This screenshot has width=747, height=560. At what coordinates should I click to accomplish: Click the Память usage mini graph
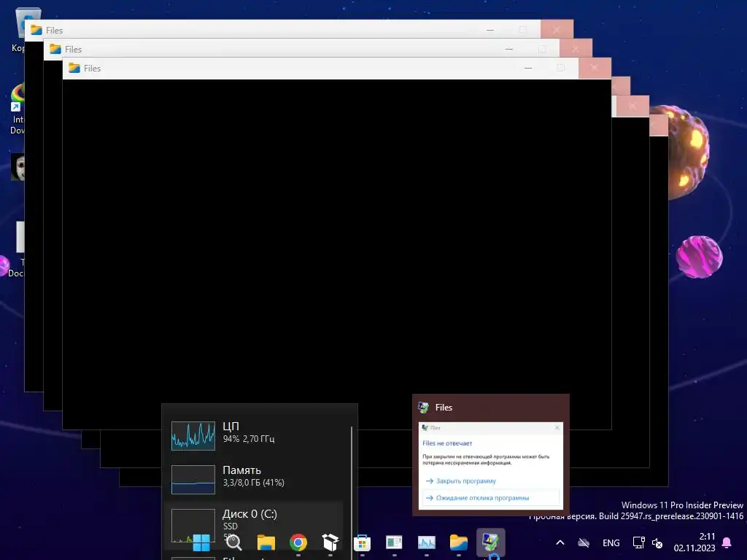pyautogui.click(x=193, y=480)
